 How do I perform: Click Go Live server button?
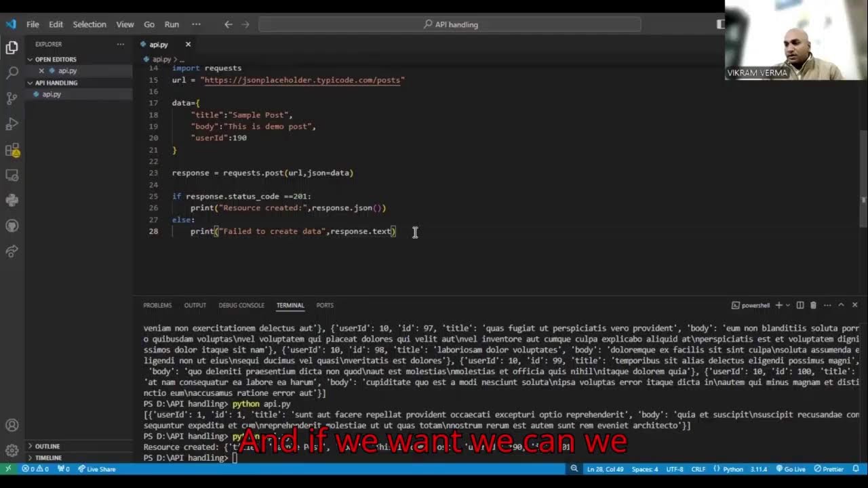pos(789,469)
